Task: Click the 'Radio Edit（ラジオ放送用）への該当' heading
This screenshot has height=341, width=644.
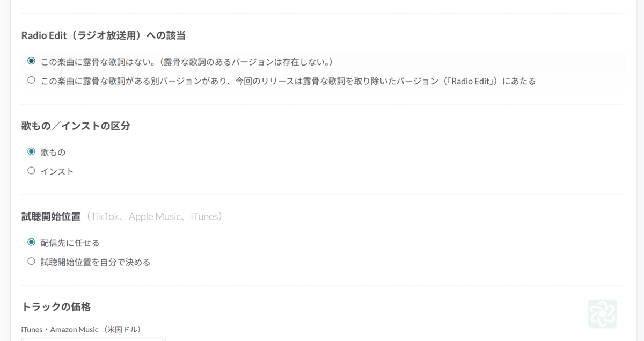Action: [104, 35]
